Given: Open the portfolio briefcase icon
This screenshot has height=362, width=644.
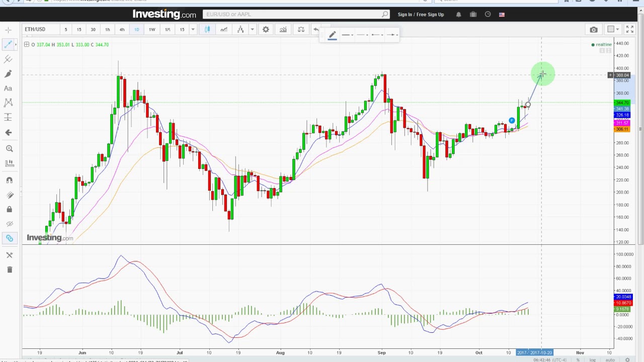Looking at the screenshot, I should 473,15.
